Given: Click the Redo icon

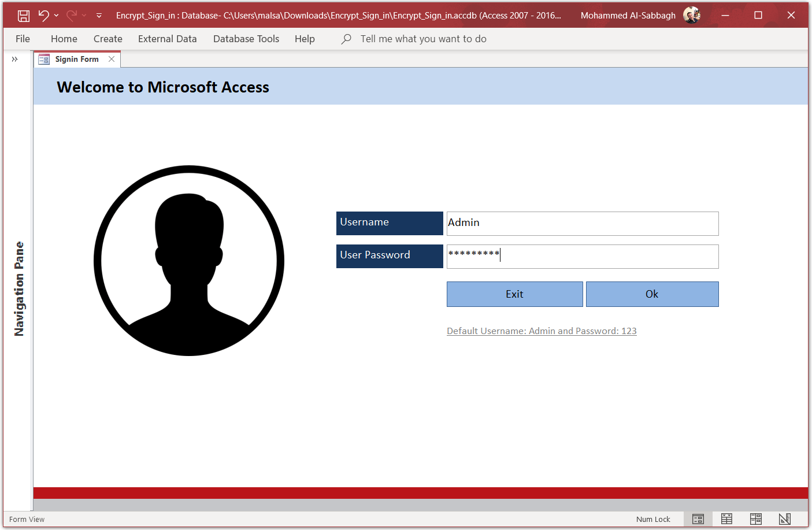Looking at the screenshot, I should coord(72,16).
